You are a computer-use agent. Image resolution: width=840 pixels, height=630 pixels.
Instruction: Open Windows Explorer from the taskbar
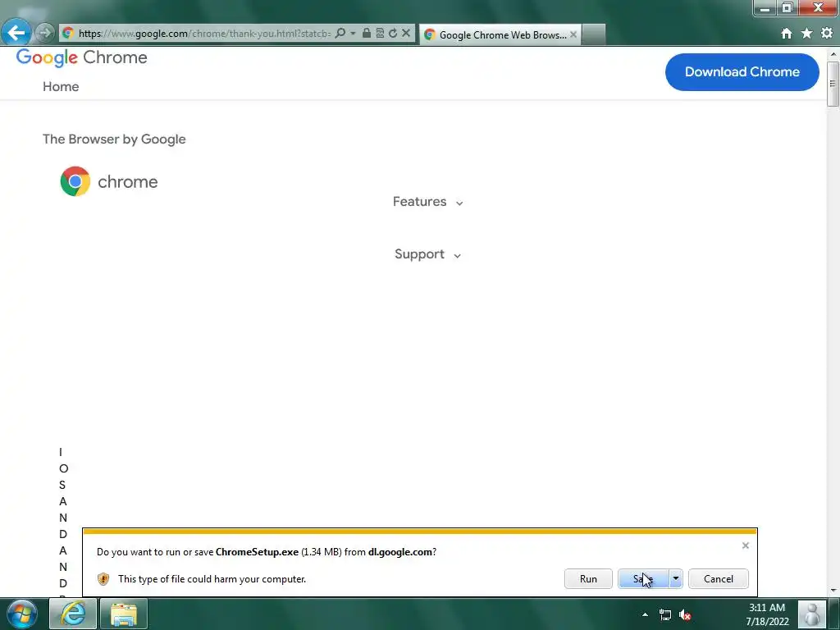[x=124, y=614]
